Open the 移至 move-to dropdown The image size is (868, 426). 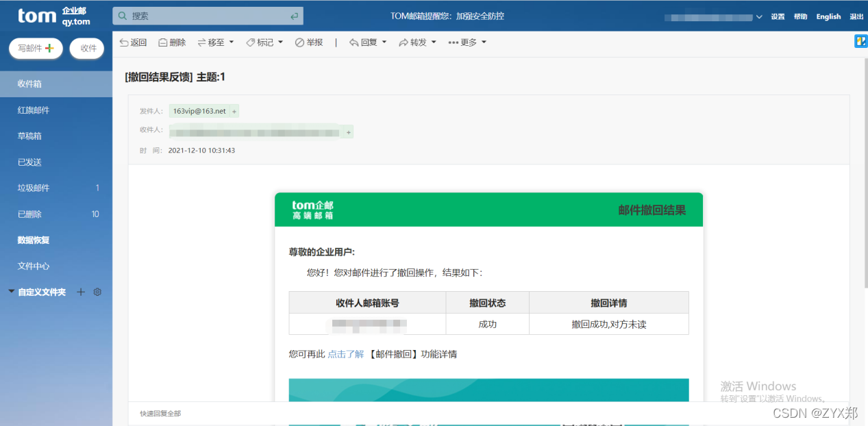[215, 42]
